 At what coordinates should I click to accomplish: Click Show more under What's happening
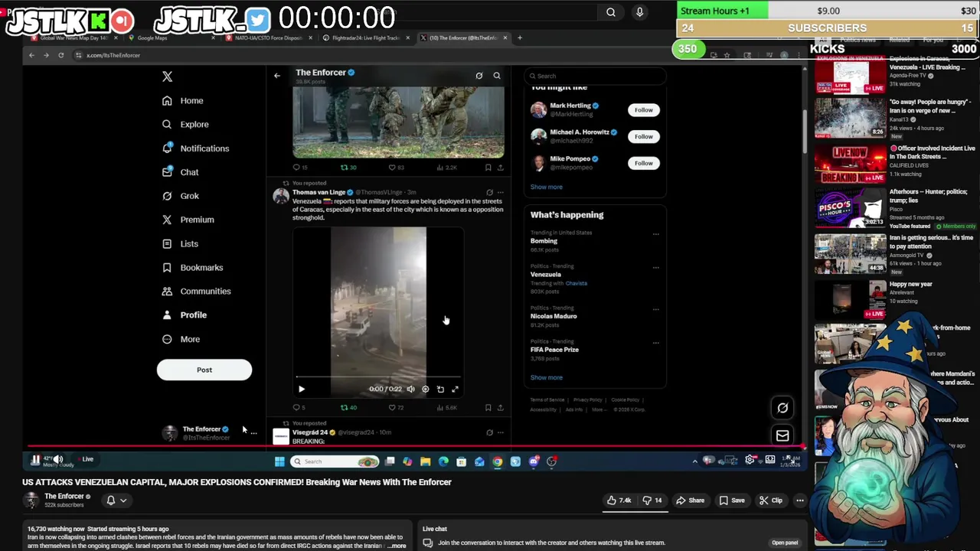point(547,377)
